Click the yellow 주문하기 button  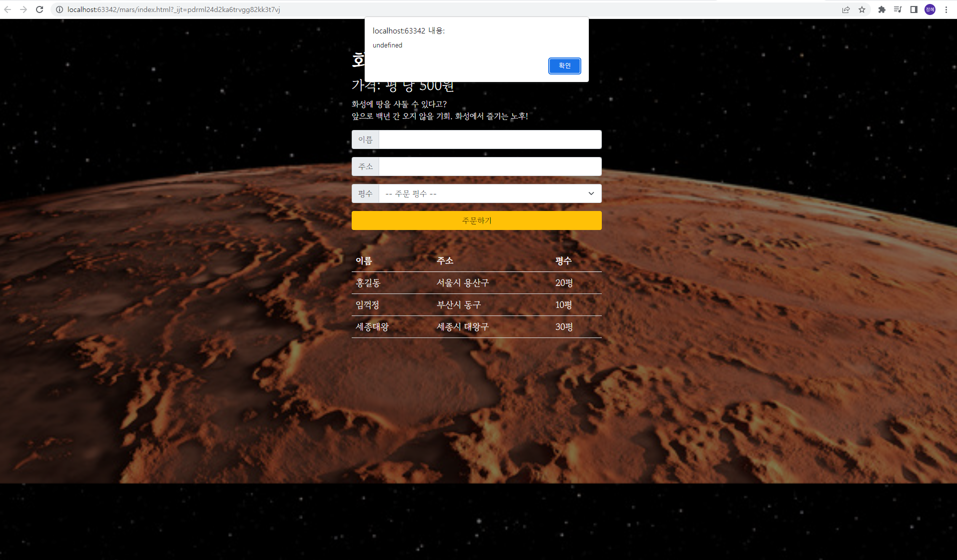coord(476,220)
